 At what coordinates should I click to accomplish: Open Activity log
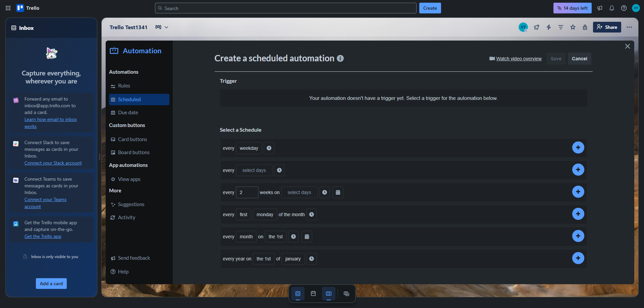click(139, 218)
